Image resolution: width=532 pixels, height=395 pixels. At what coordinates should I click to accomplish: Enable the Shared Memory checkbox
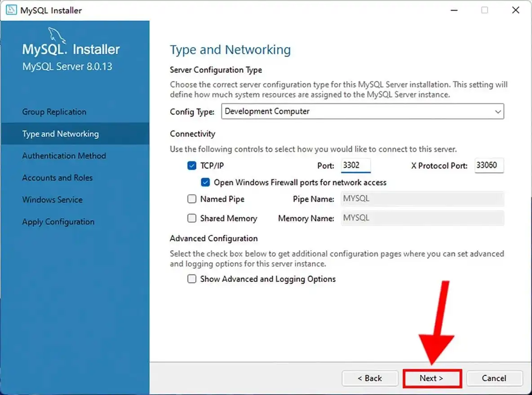192,218
